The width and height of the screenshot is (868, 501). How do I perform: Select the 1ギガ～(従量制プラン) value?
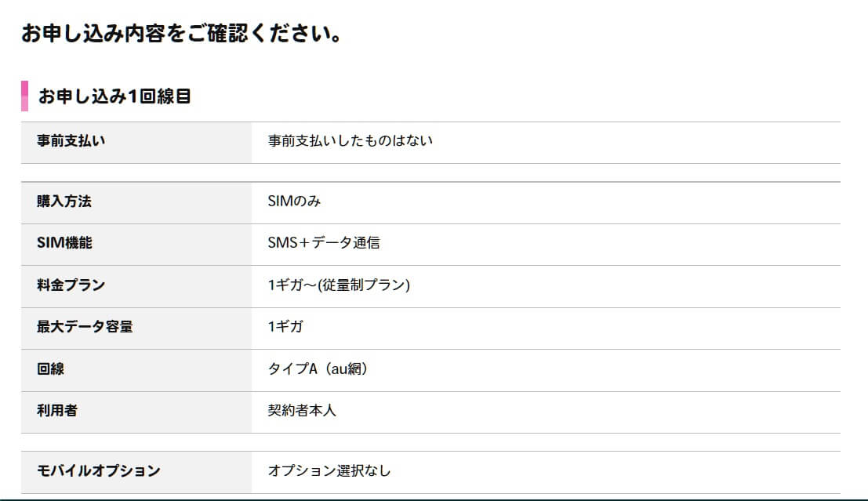[339, 285]
